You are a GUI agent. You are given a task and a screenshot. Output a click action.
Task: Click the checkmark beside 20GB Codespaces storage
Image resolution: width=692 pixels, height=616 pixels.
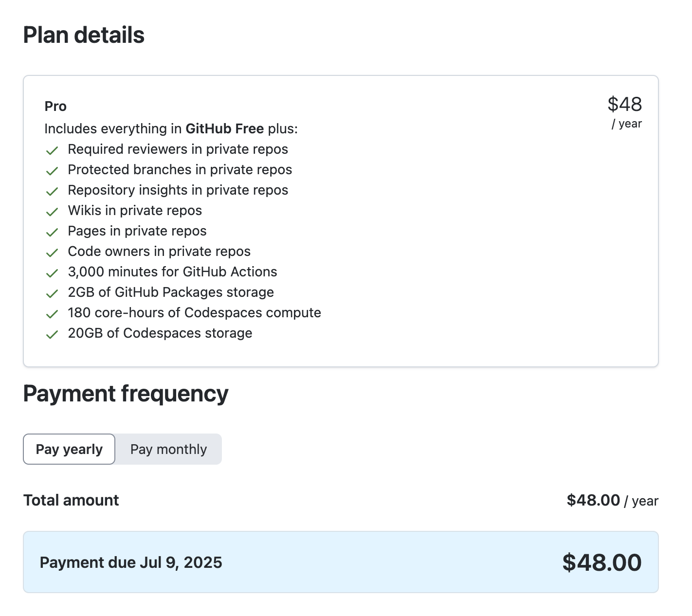click(52, 334)
